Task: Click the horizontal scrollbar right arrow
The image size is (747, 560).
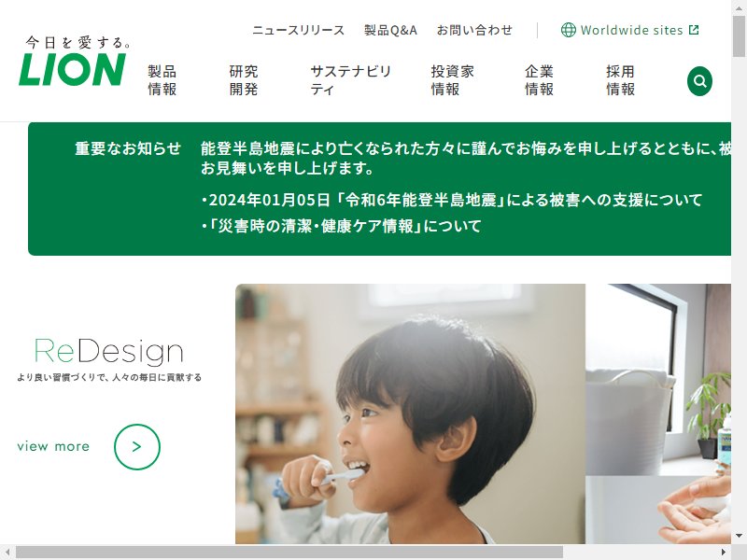Action: 723,553
